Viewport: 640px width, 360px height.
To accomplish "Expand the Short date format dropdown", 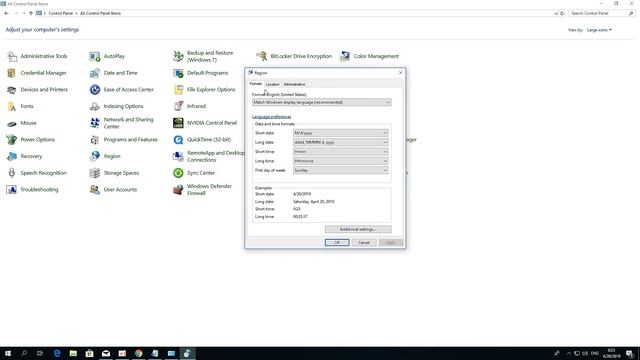I will click(x=340, y=133).
